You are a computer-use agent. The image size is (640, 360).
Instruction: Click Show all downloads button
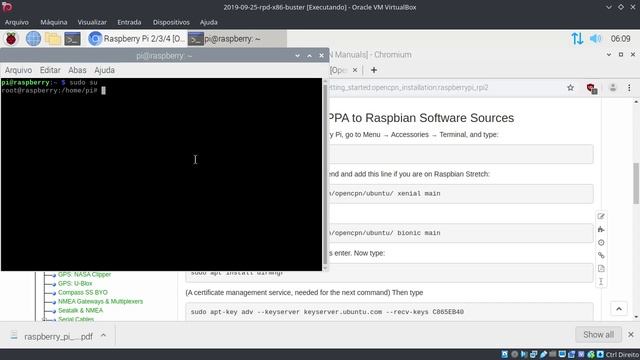coord(598,335)
